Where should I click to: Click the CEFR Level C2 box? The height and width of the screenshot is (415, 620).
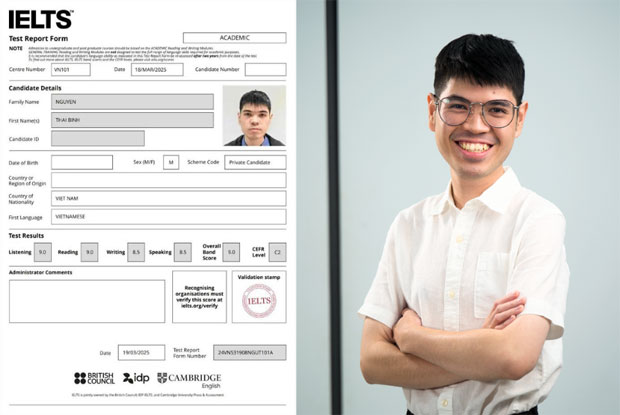click(x=277, y=253)
